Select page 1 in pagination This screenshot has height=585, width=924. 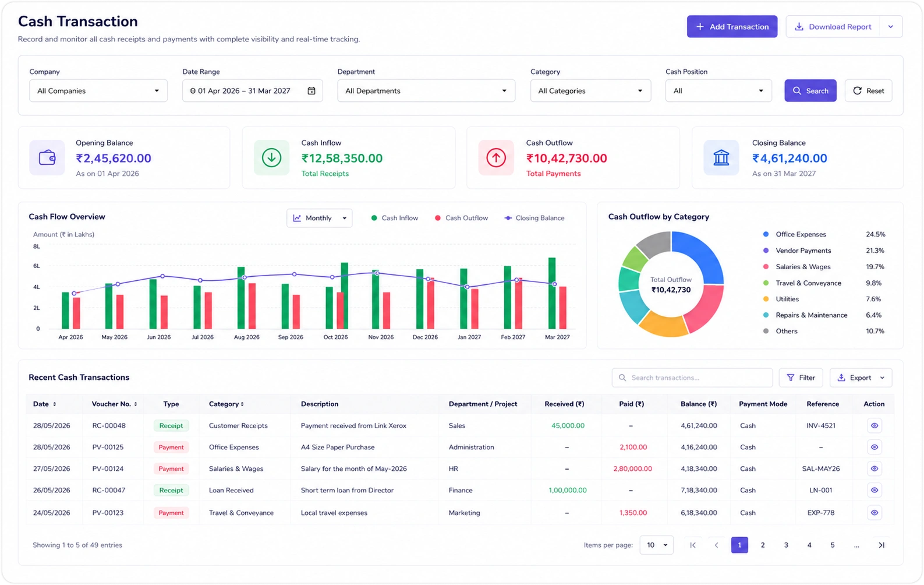tap(739, 545)
